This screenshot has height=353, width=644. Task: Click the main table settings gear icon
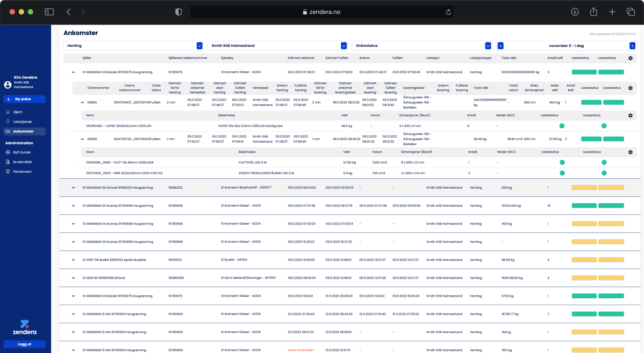630,58
